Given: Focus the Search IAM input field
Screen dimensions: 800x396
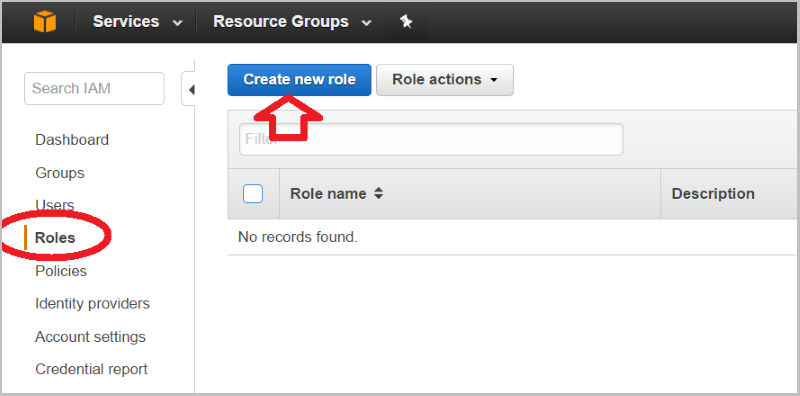Looking at the screenshot, I should (94, 88).
